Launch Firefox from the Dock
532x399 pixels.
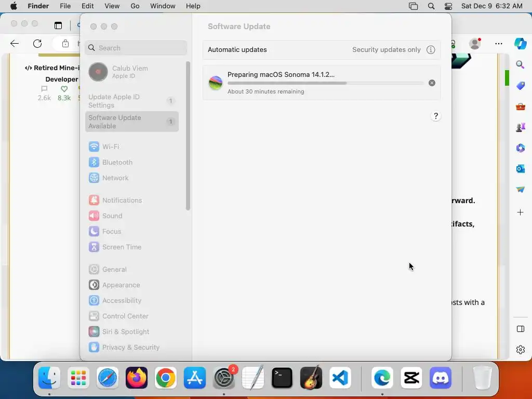pos(137,378)
